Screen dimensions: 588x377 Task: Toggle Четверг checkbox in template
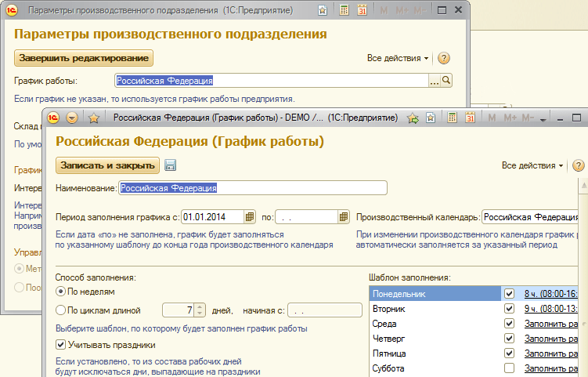tap(509, 339)
